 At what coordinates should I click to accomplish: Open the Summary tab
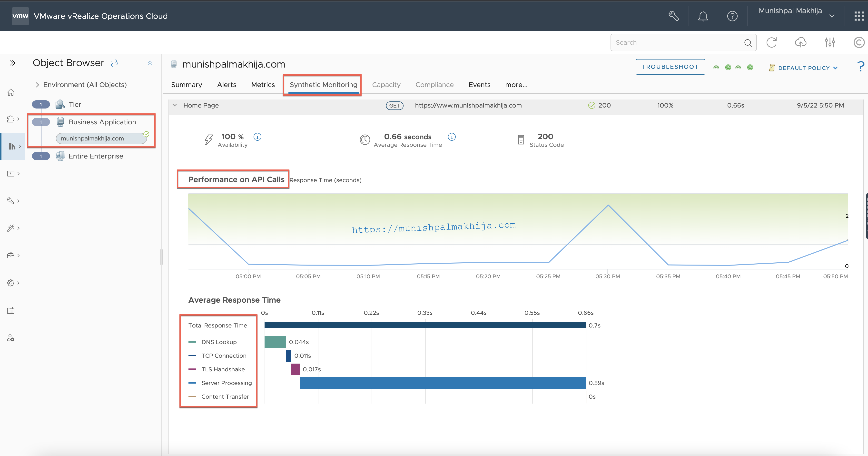(187, 85)
